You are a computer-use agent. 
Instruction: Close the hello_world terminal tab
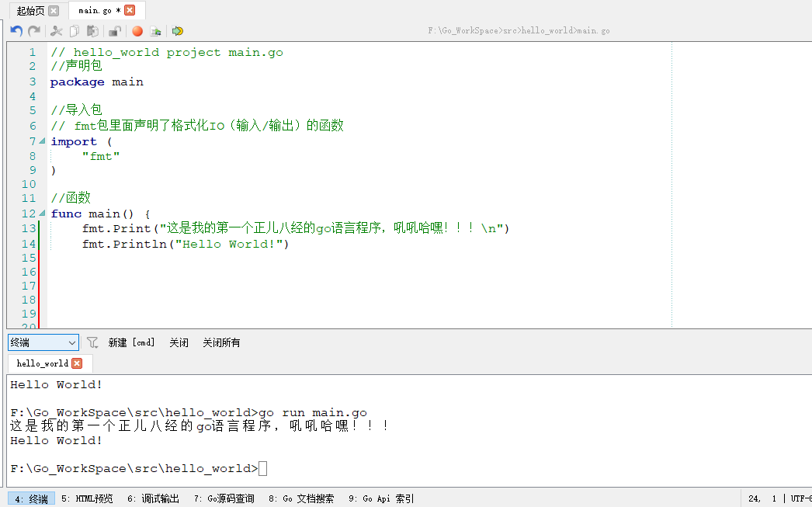[77, 363]
